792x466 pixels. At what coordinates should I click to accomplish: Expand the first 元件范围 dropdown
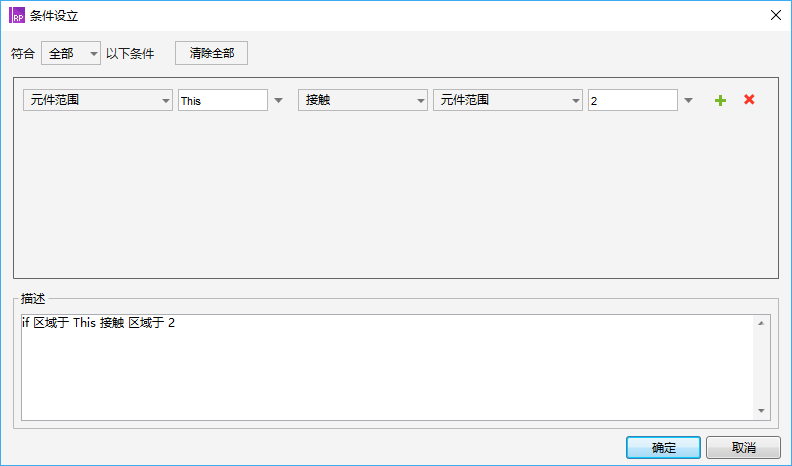[x=97, y=100]
